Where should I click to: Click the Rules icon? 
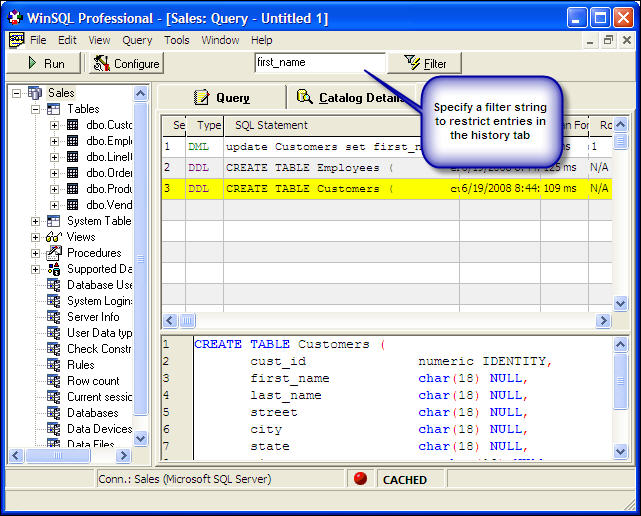(54, 364)
